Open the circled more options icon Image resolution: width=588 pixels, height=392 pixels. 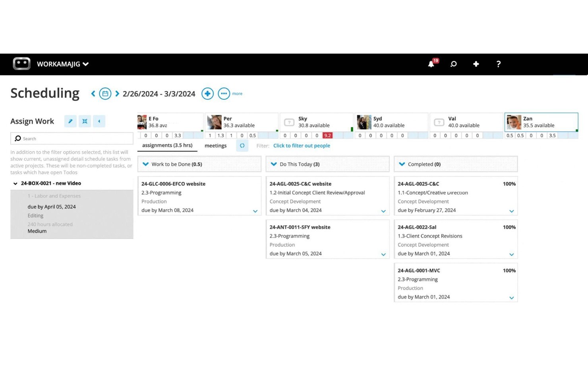[224, 94]
